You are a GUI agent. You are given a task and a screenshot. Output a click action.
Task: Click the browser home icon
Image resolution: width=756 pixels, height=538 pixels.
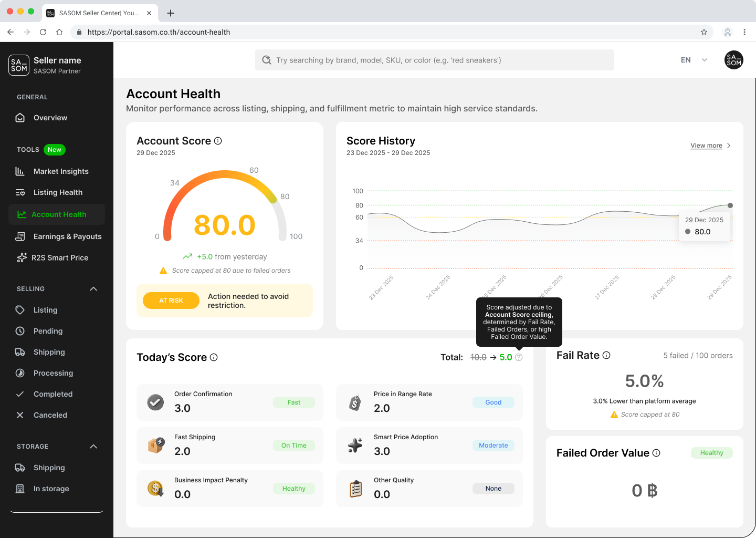[59, 32]
